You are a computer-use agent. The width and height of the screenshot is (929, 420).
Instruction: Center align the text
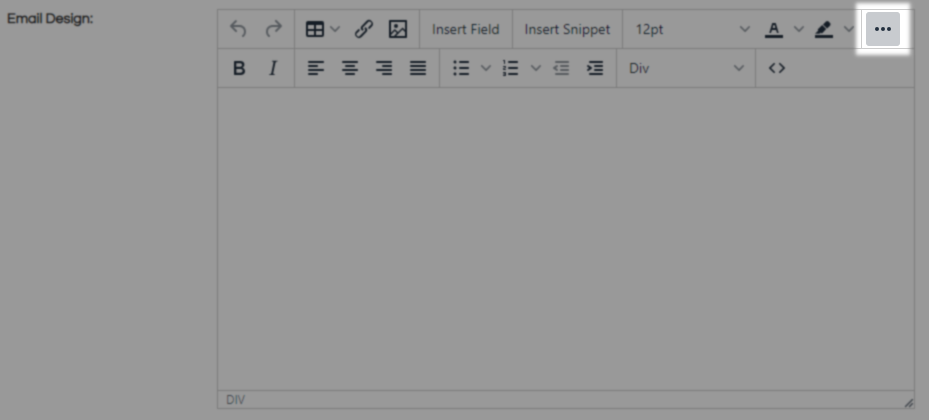(x=350, y=68)
